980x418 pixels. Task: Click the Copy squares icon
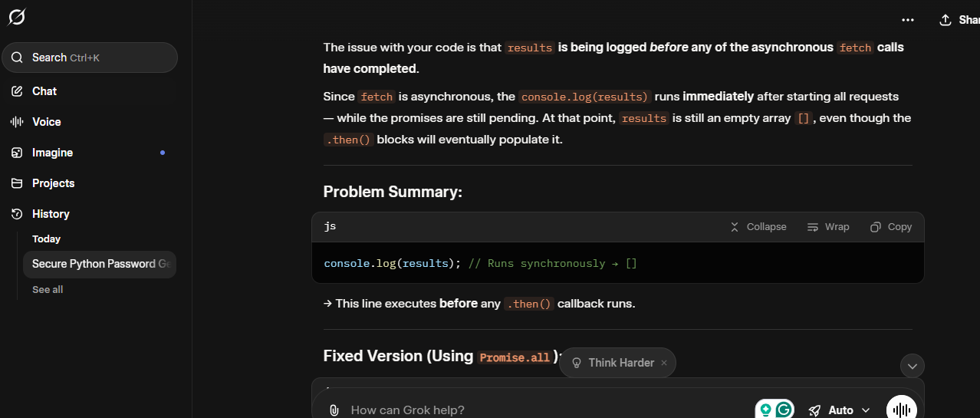coord(876,227)
